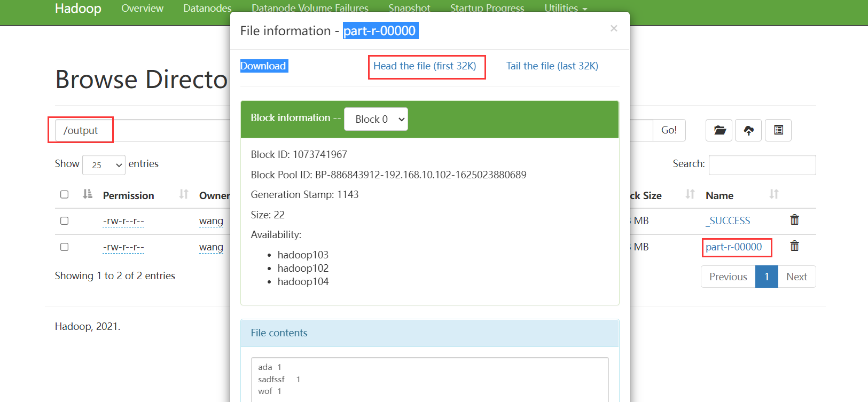
Task: Open the Utilities menu dropdown
Action: 566,8
